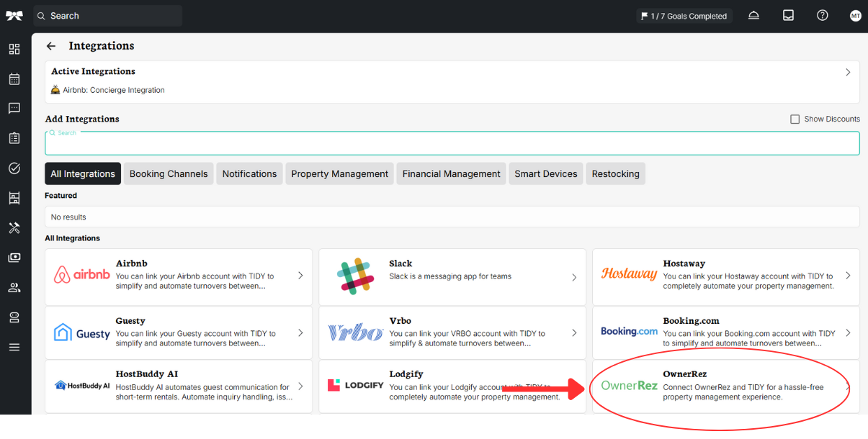The width and height of the screenshot is (868, 439).
Task: Open the checkmark circle tasks icon in sidebar
Action: [14, 168]
